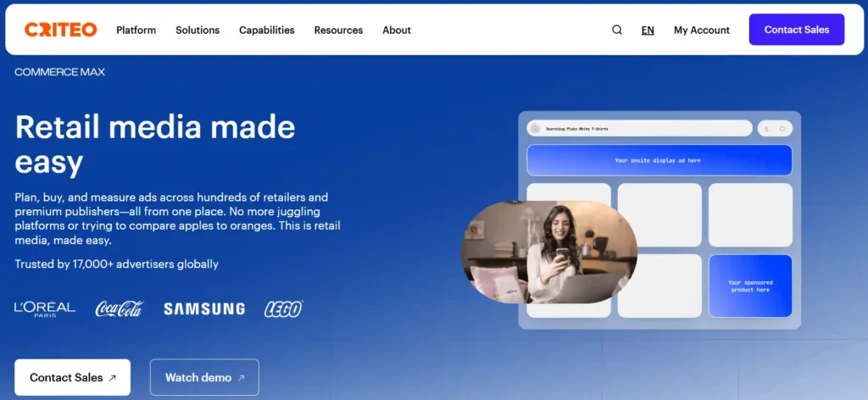The height and width of the screenshot is (400, 868).
Task: Click the Criteo logo in header
Action: coord(61,30)
